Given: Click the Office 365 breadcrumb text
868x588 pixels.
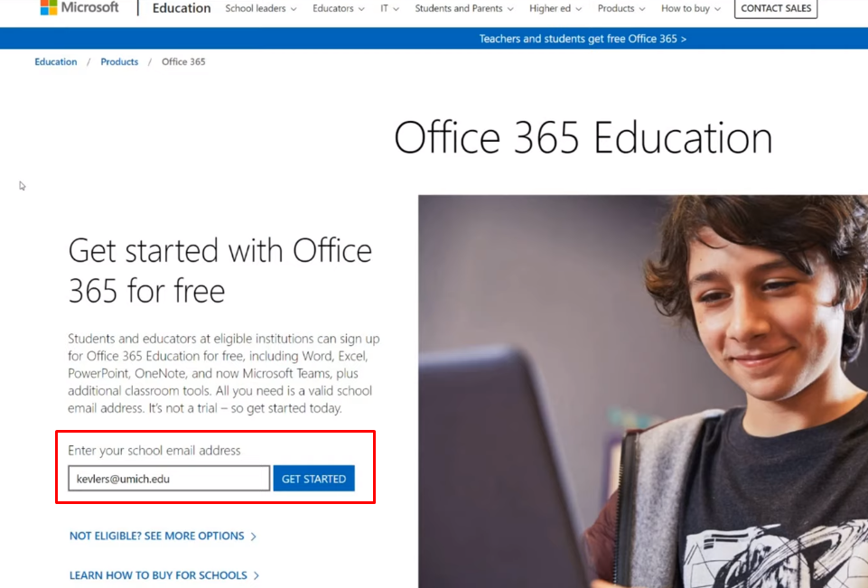Looking at the screenshot, I should coord(183,62).
